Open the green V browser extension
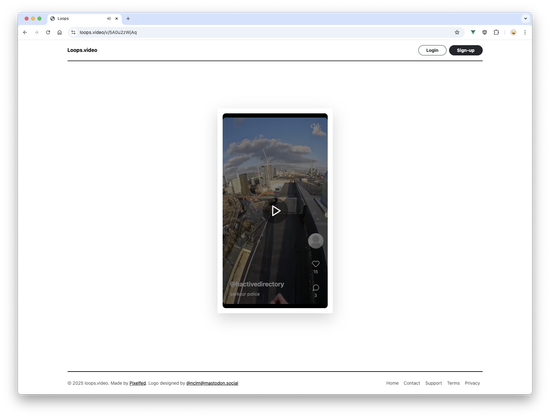The image size is (550, 418). click(473, 32)
